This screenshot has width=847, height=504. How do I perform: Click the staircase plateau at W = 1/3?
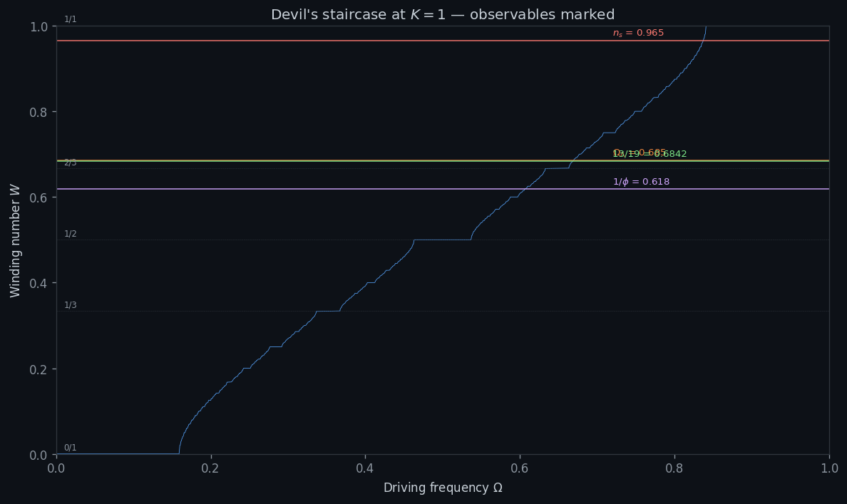[x=328, y=311]
